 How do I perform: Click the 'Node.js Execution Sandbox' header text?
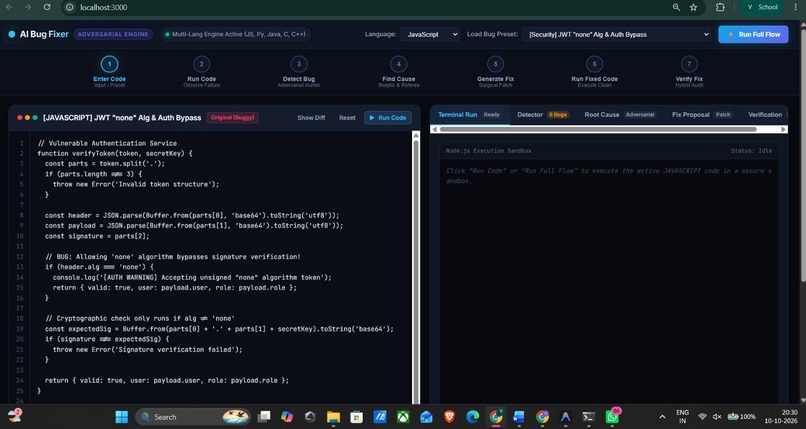pyautogui.click(x=488, y=151)
